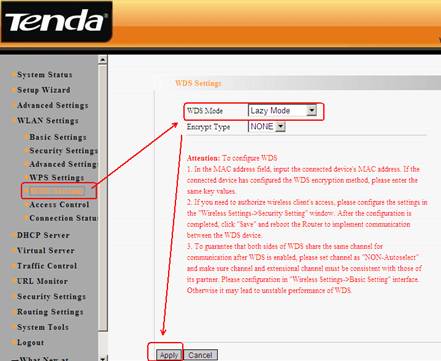Screen dimensions: 441x361
Task: Open the Encrypt Type dropdown
Action: (267, 127)
